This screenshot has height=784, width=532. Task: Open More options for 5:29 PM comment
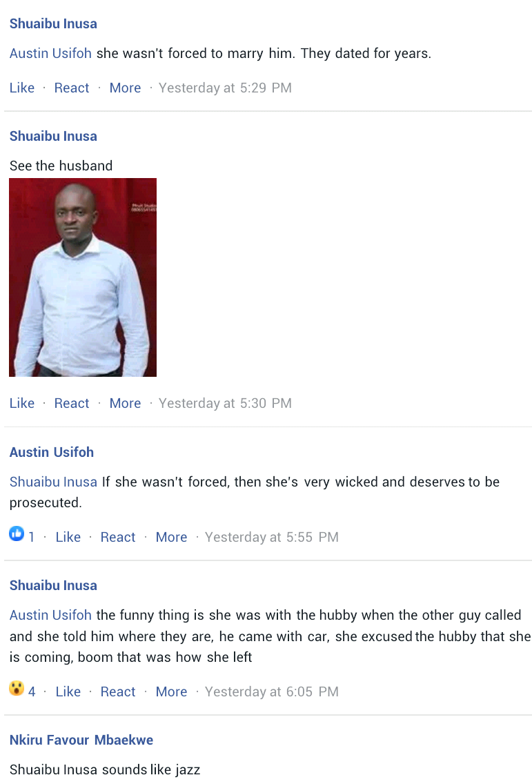tap(125, 88)
